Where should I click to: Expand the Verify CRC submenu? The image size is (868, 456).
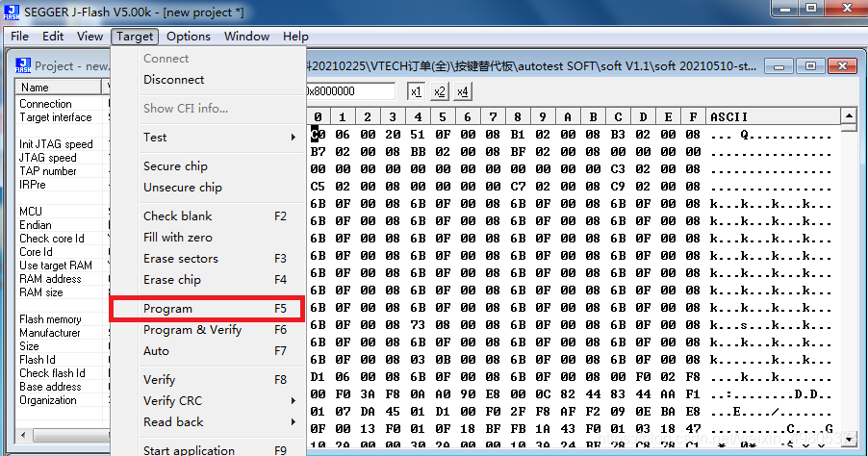tap(208, 400)
